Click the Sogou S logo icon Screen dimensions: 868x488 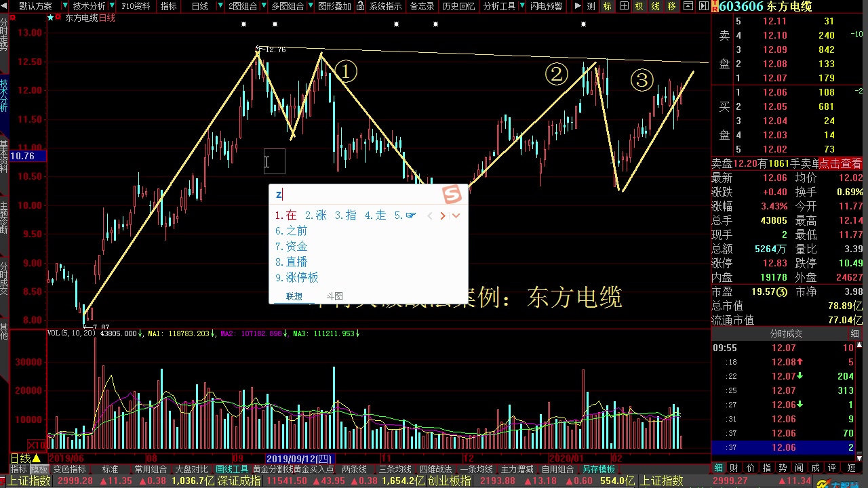tap(452, 195)
